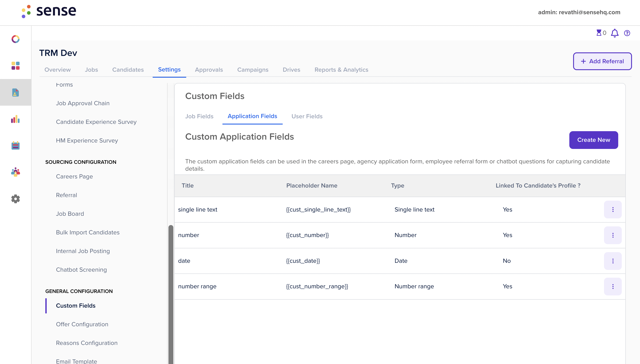Open Reasons Configuration settings
Image resolution: width=640 pixels, height=364 pixels.
(87, 343)
